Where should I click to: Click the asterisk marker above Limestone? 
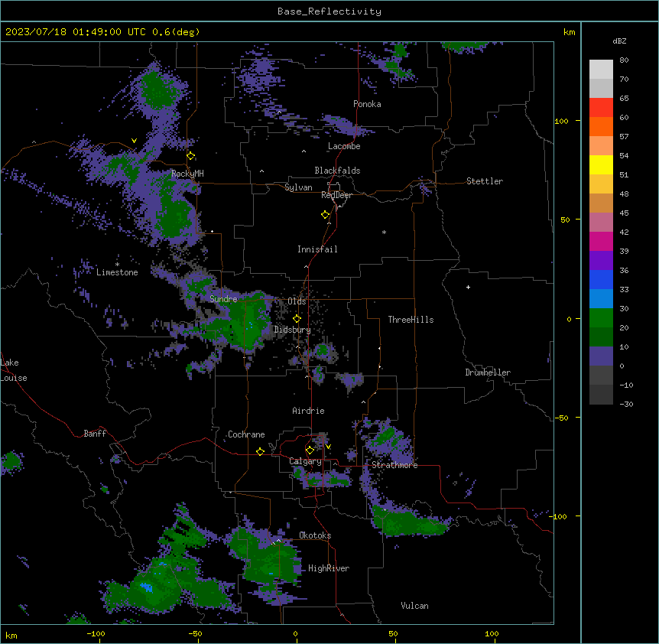tap(117, 265)
